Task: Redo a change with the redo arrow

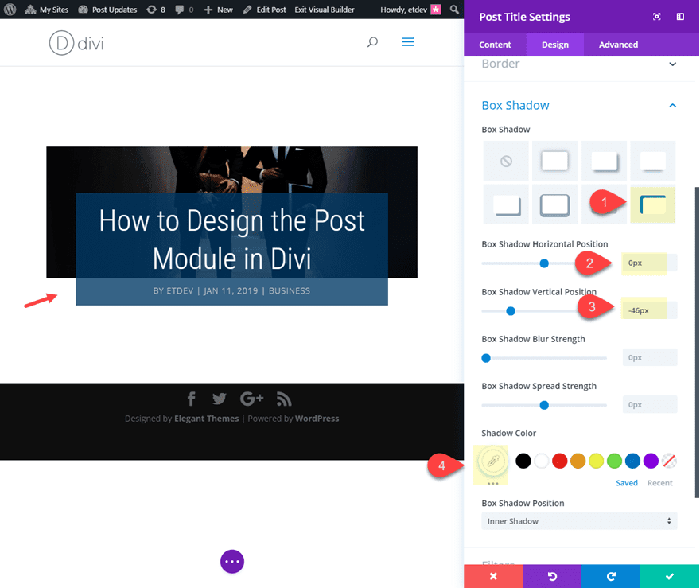Action: (x=611, y=576)
